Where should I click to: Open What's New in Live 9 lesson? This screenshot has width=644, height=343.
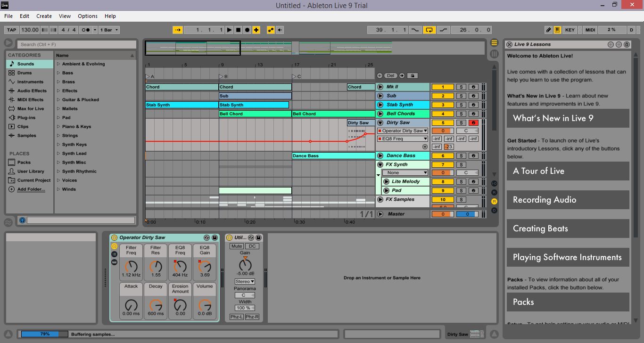(568, 118)
